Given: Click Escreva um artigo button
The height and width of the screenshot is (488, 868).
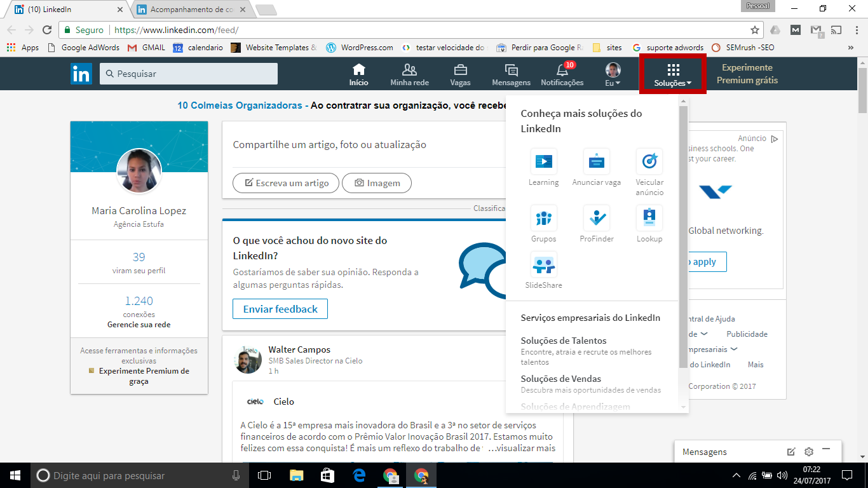Looking at the screenshot, I should coord(286,183).
